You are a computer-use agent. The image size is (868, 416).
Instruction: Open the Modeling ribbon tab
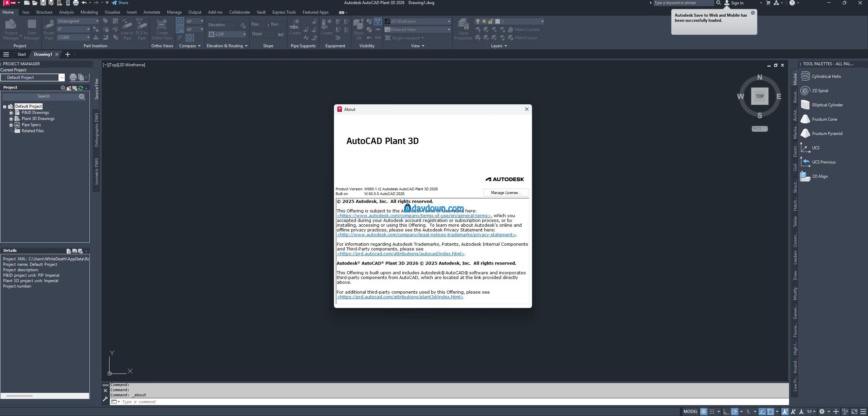(x=89, y=12)
